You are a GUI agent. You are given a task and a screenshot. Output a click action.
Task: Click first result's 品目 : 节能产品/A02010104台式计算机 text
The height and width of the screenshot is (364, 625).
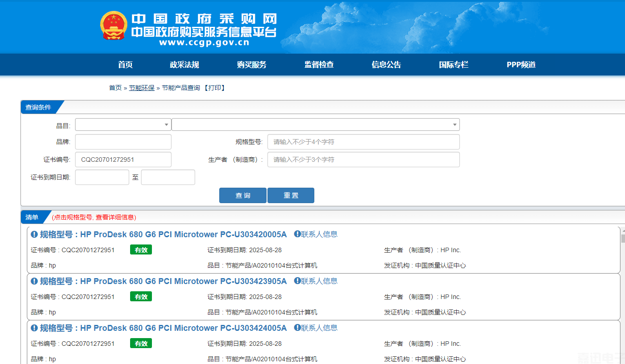point(262,265)
